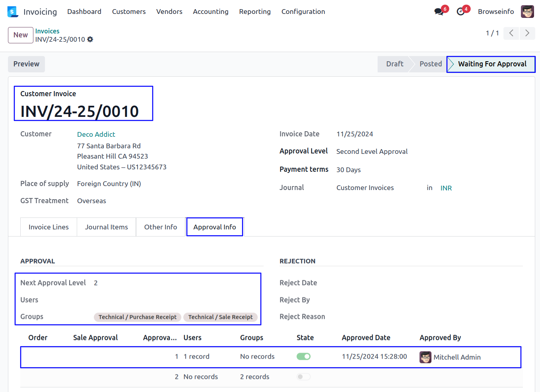Select the Technical / Sale Receipt group tag
This screenshot has width=540, height=392.
pyautogui.click(x=220, y=317)
